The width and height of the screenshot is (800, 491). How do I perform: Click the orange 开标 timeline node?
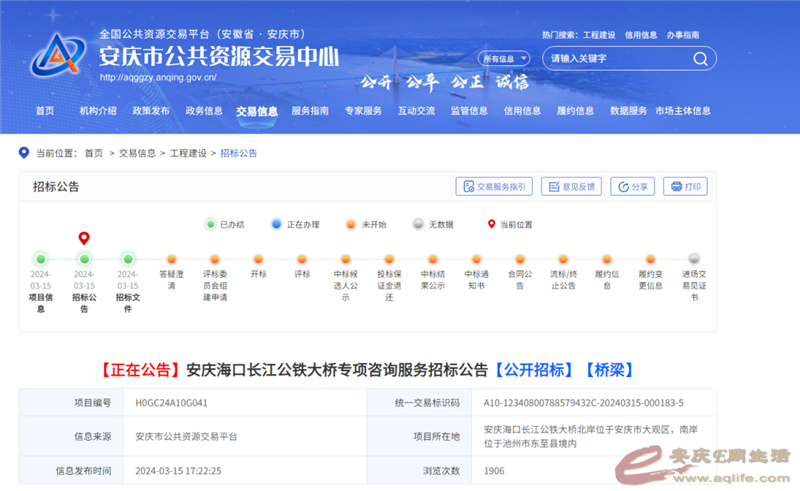[258, 259]
